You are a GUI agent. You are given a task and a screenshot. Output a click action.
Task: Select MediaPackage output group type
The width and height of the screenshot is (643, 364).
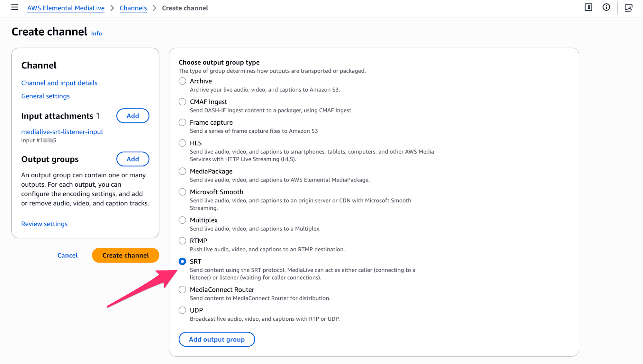coord(182,171)
